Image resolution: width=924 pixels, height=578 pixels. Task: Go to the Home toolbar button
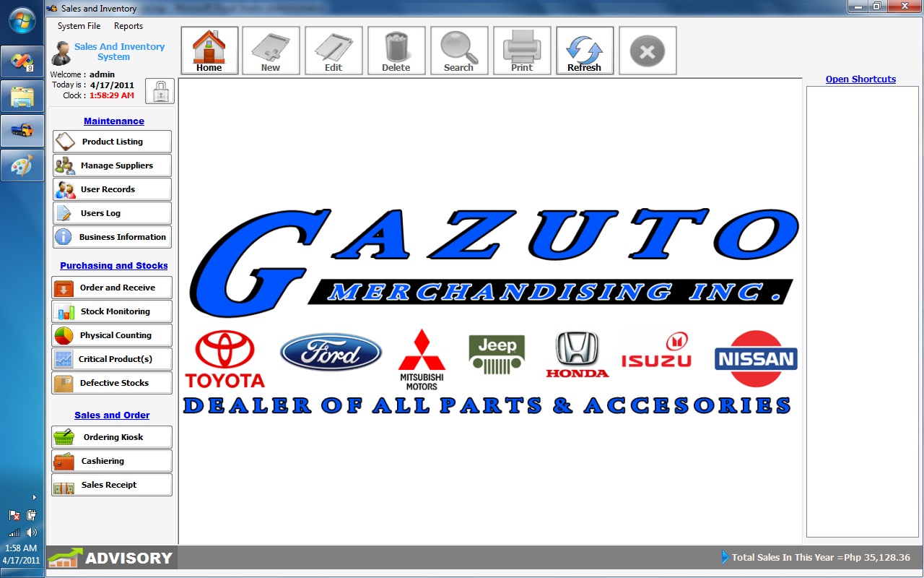(209, 51)
